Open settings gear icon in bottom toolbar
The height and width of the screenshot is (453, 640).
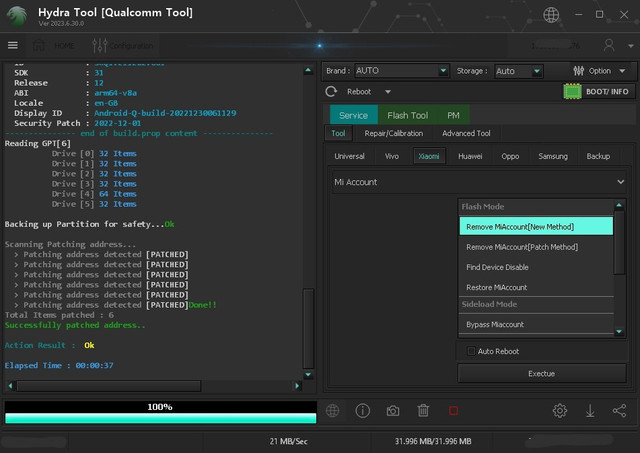tap(560, 411)
